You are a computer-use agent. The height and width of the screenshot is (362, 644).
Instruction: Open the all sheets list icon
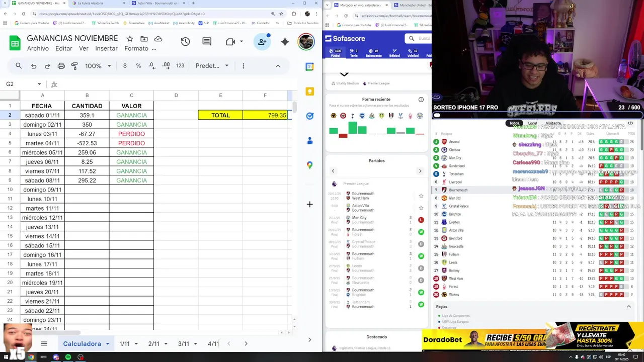[x=44, y=344]
